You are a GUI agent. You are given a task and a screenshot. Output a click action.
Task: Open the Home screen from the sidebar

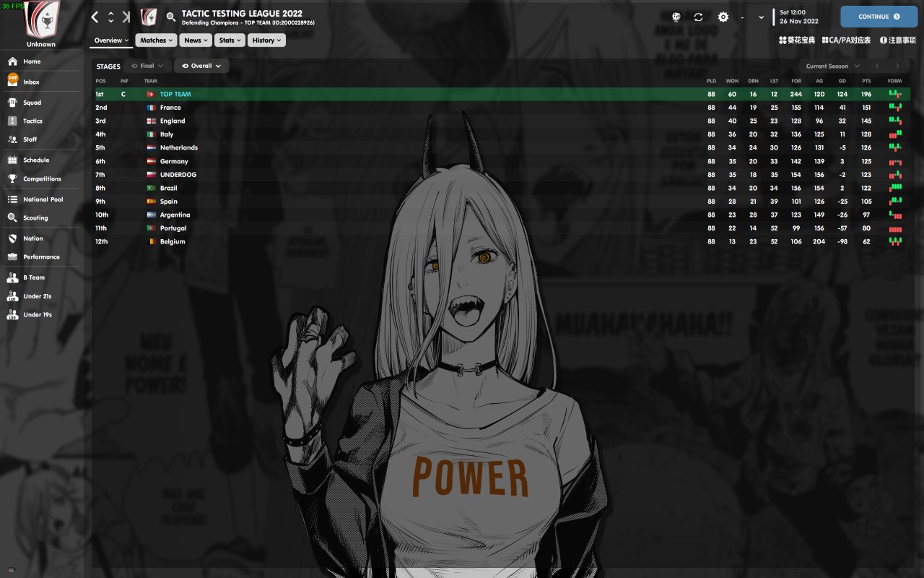point(40,61)
